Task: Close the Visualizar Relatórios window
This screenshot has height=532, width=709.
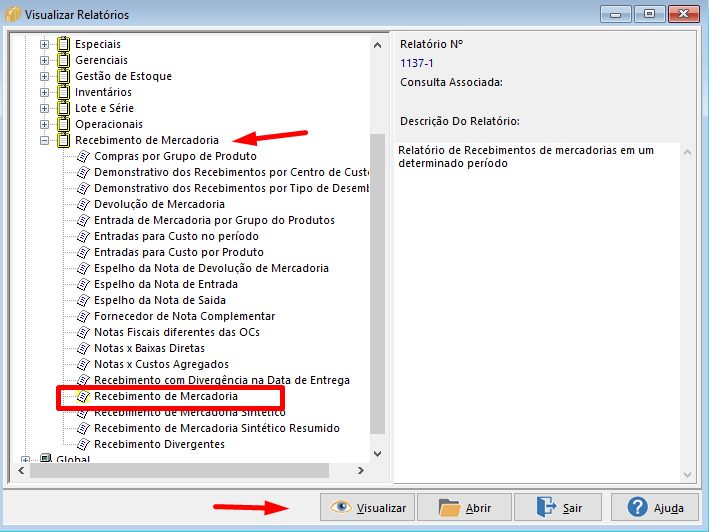Action: tap(684, 14)
